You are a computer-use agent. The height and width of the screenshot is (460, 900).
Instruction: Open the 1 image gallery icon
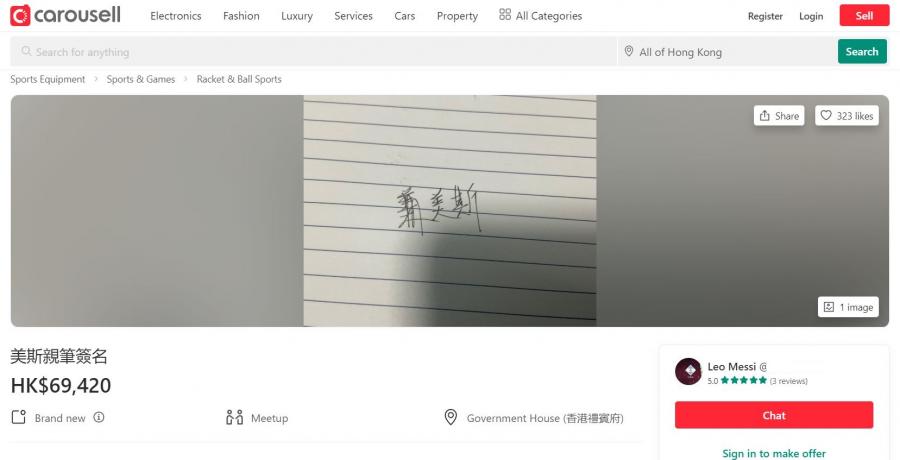(829, 307)
